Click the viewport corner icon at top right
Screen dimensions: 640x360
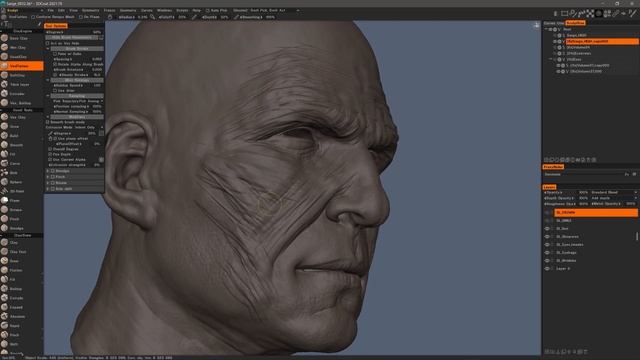536,25
